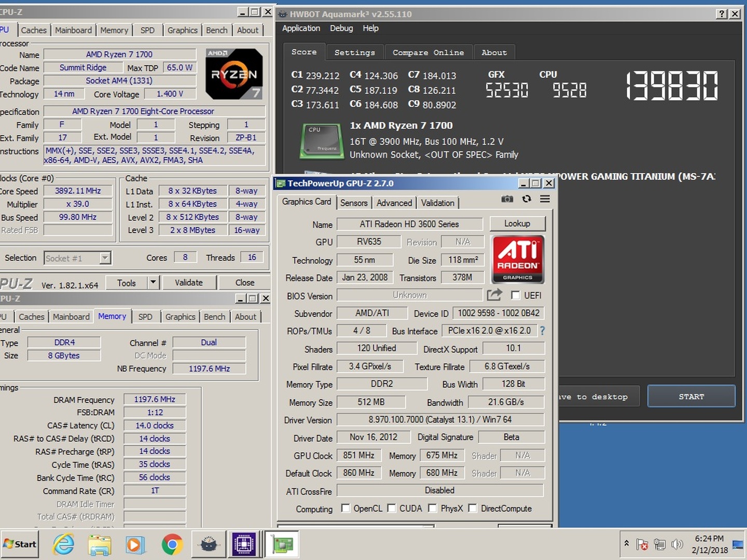Click the volume speaker tray icon
This screenshot has height=560, width=747.
click(x=677, y=544)
